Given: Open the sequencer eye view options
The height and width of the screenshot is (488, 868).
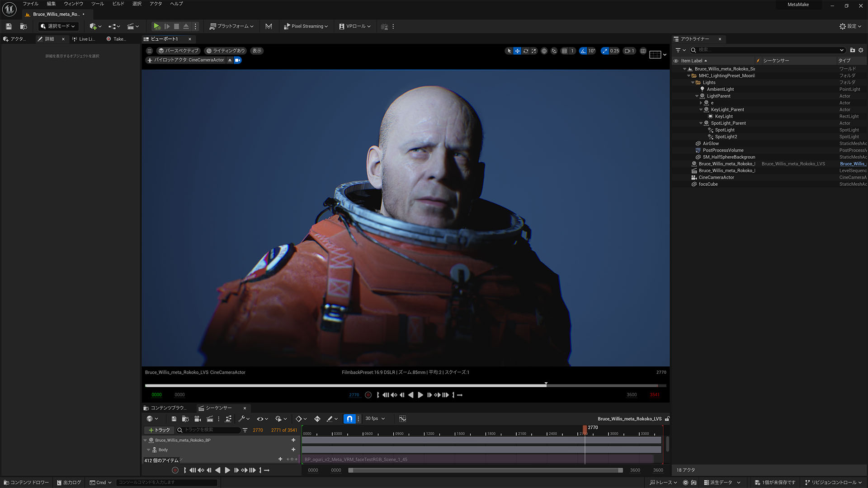Looking at the screenshot, I should (263, 419).
